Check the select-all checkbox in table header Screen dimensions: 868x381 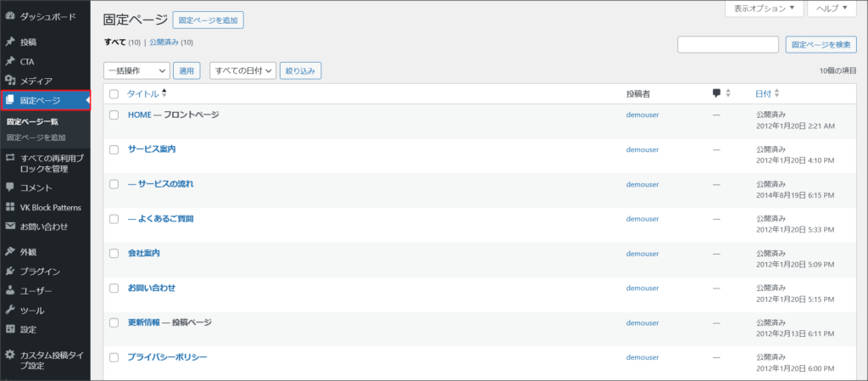point(114,93)
